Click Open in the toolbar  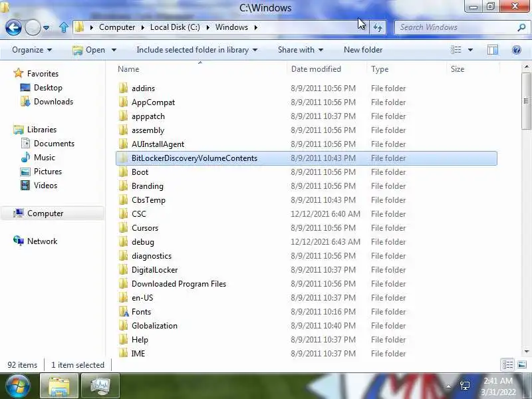coord(89,50)
